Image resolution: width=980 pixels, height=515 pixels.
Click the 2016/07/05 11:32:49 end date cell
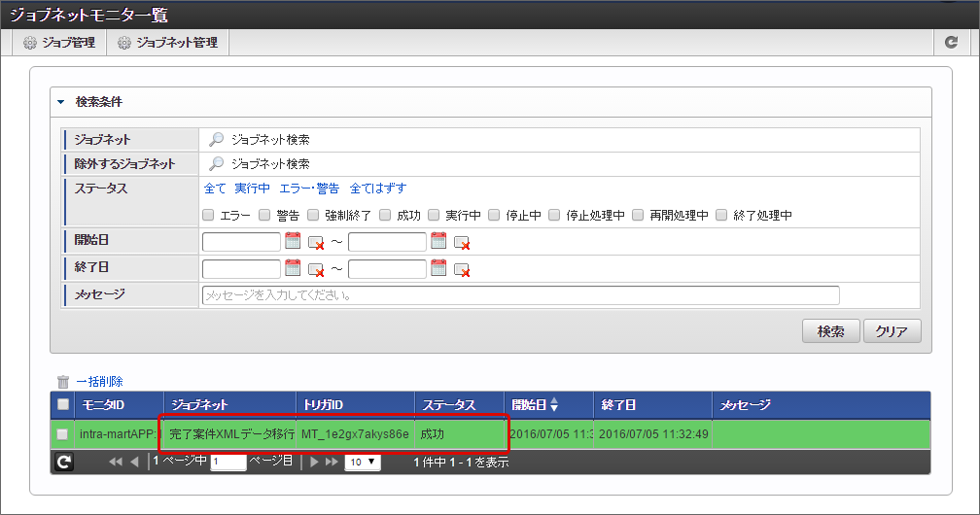pos(653,433)
